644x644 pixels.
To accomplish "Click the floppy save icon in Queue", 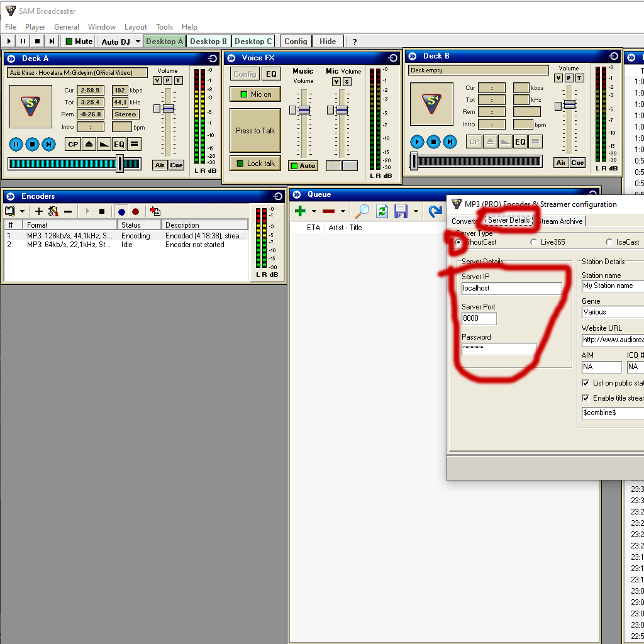I will pyautogui.click(x=401, y=211).
